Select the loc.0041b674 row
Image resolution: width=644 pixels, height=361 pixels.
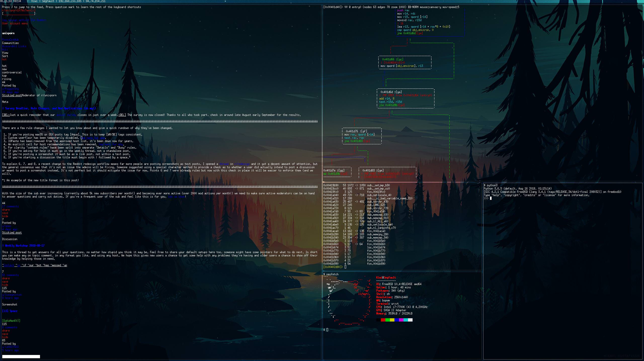pyautogui.click(x=354, y=247)
